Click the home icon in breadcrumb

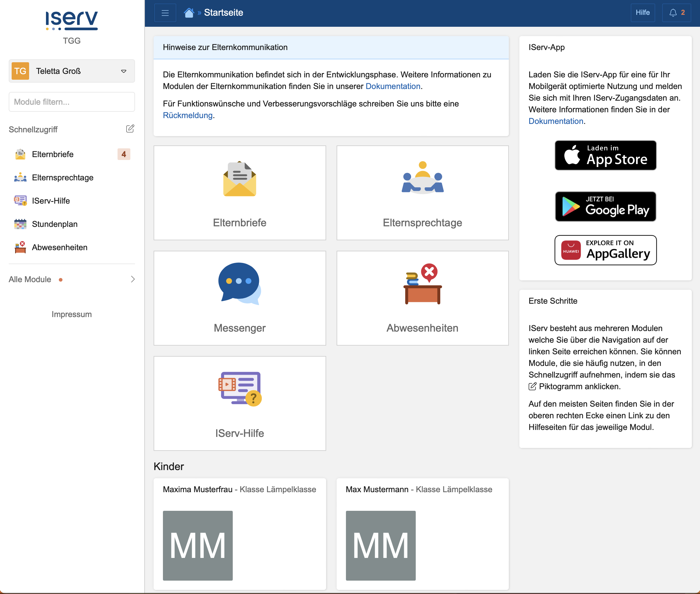(189, 13)
